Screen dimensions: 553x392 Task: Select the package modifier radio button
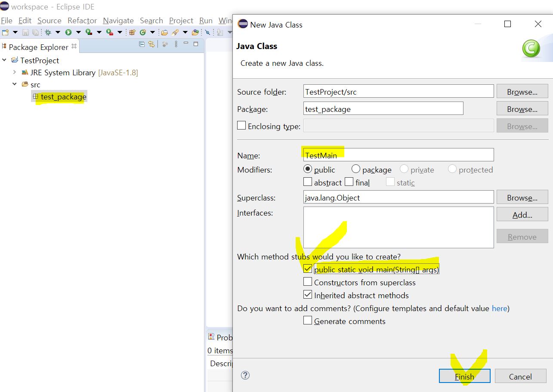(355, 169)
